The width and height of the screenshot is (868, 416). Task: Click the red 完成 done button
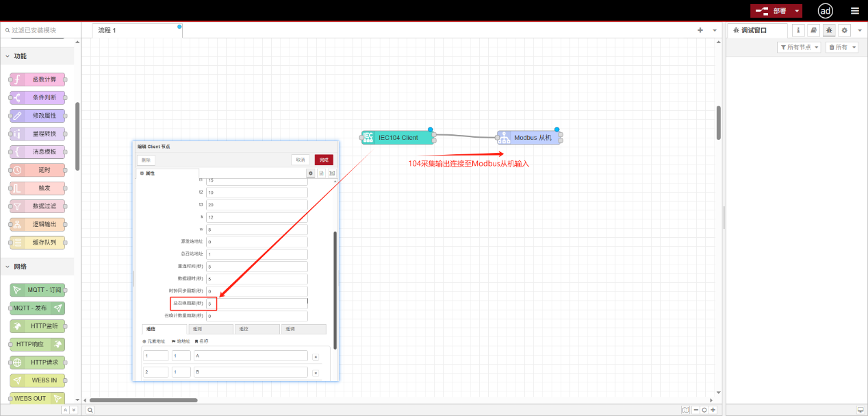pyautogui.click(x=323, y=160)
